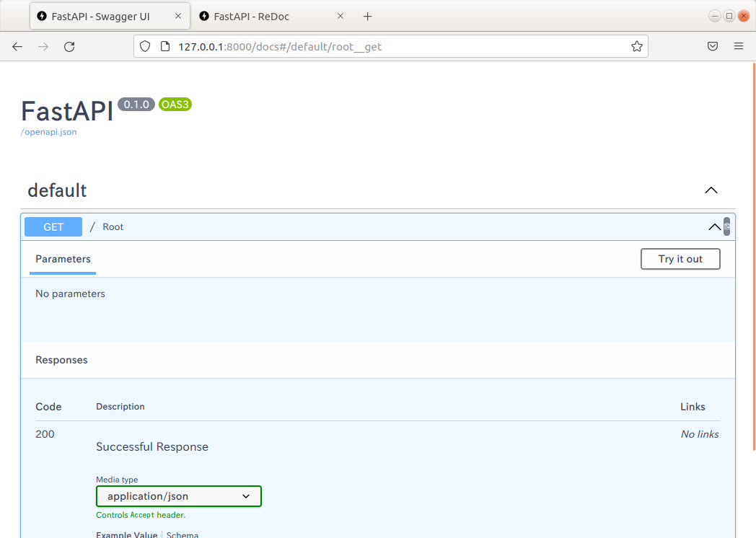Click the blue GET method badge
The image size is (756, 538).
coord(53,226)
